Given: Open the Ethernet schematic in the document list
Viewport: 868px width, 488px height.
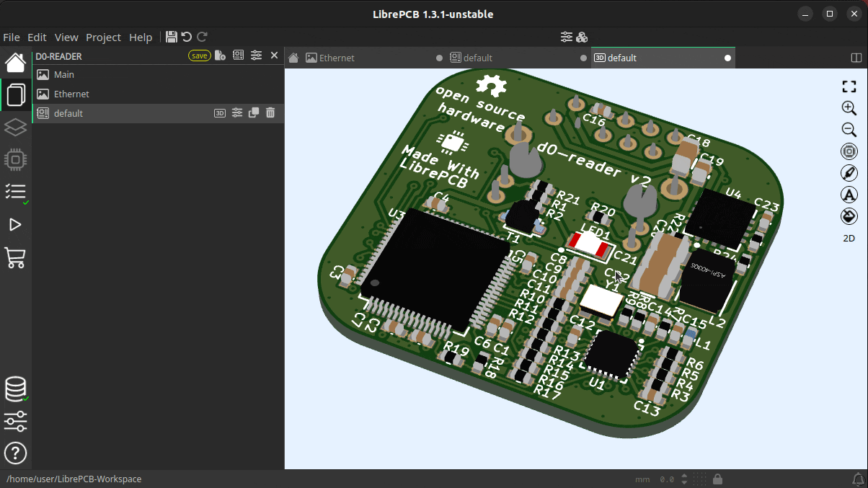Looking at the screenshot, I should pyautogui.click(x=158, y=94).
